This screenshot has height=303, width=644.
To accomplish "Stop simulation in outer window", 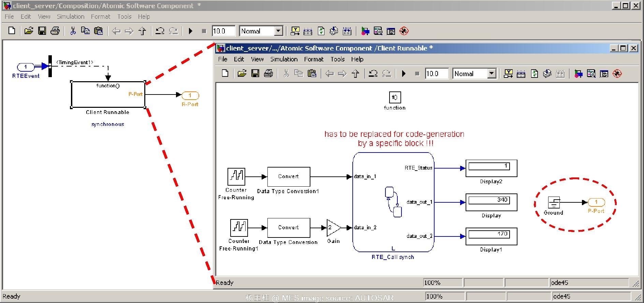I will click(x=204, y=31).
